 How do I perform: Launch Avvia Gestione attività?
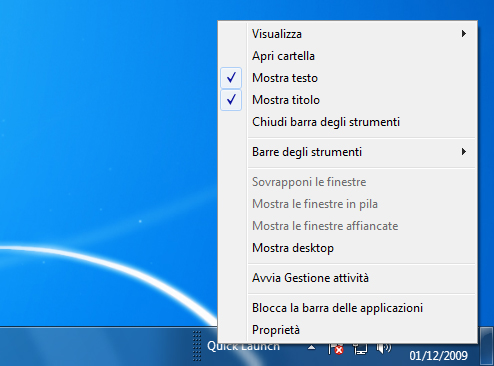pyautogui.click(x=347, y=278)
